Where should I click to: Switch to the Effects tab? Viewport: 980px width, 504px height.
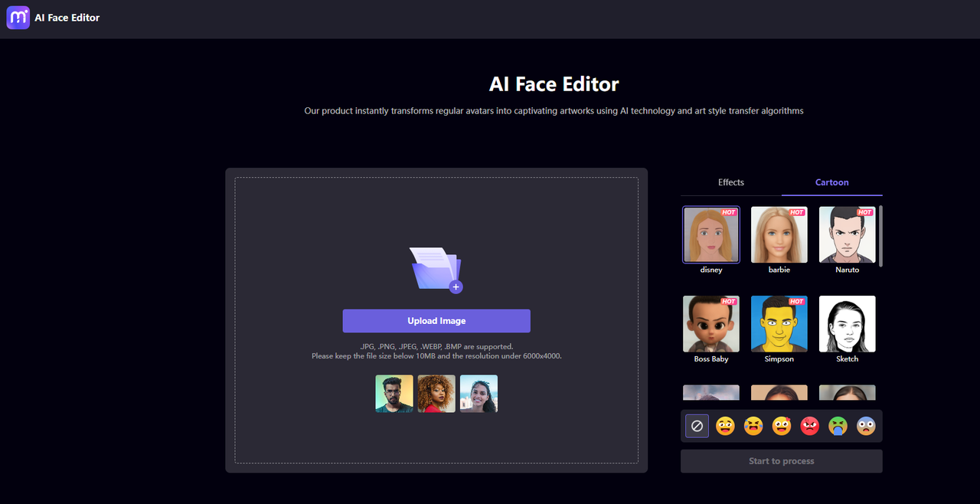(731, 182)
